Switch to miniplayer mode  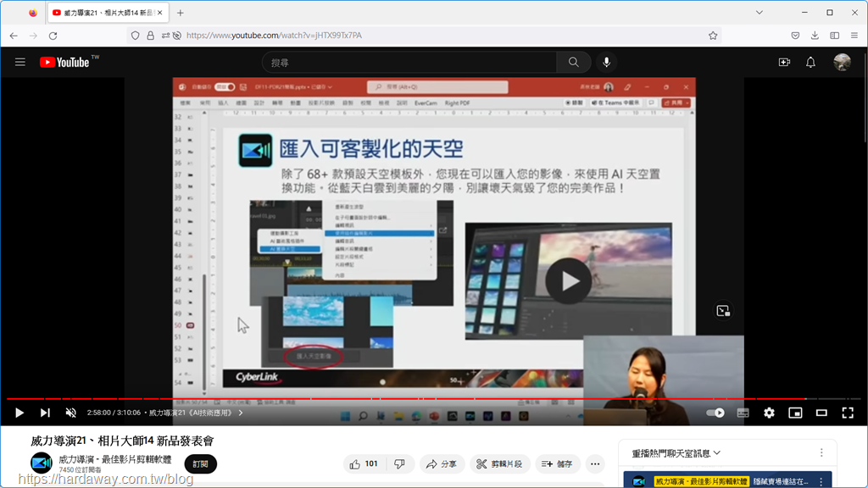(795, 413)
